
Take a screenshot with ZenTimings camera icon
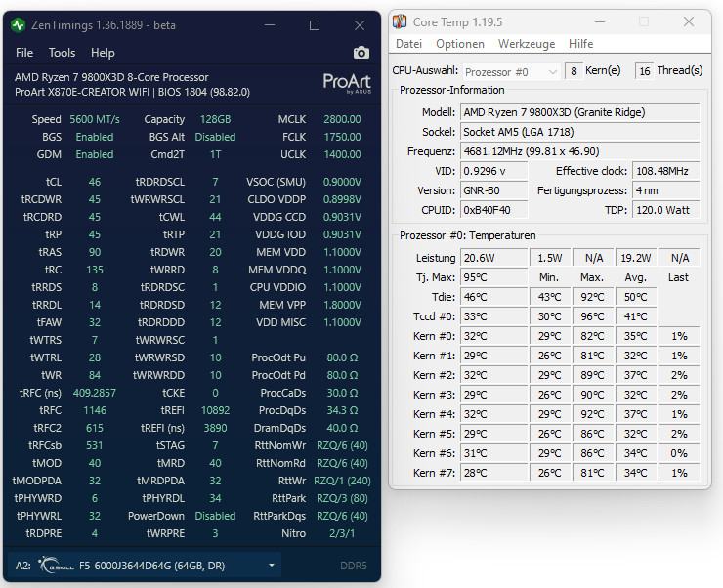(x=361, y=53)
